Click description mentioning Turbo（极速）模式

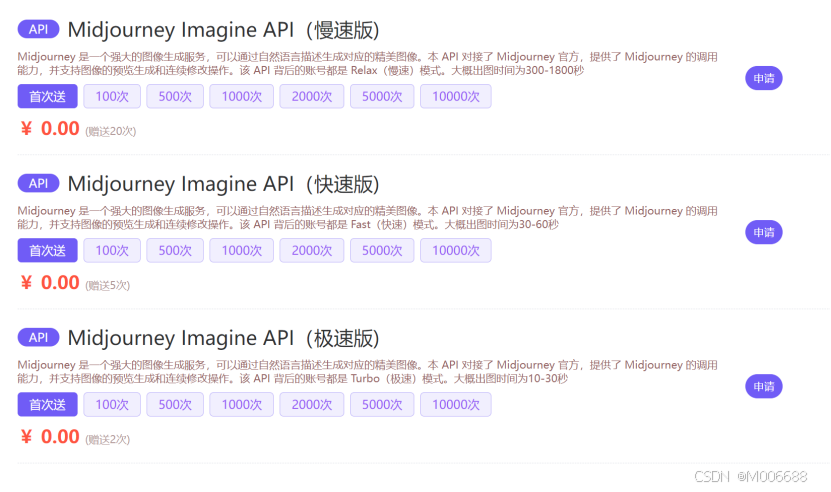click(367, 372)
